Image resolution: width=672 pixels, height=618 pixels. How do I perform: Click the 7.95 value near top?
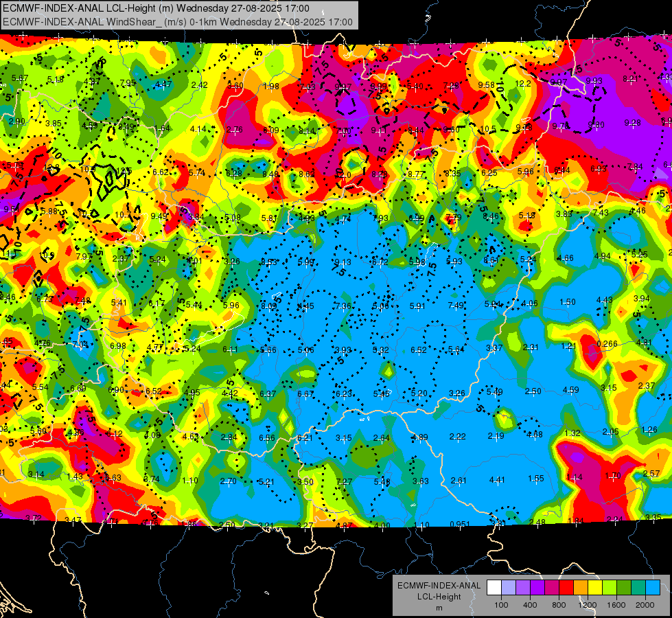pyautogui.click(x=127, y=83)
